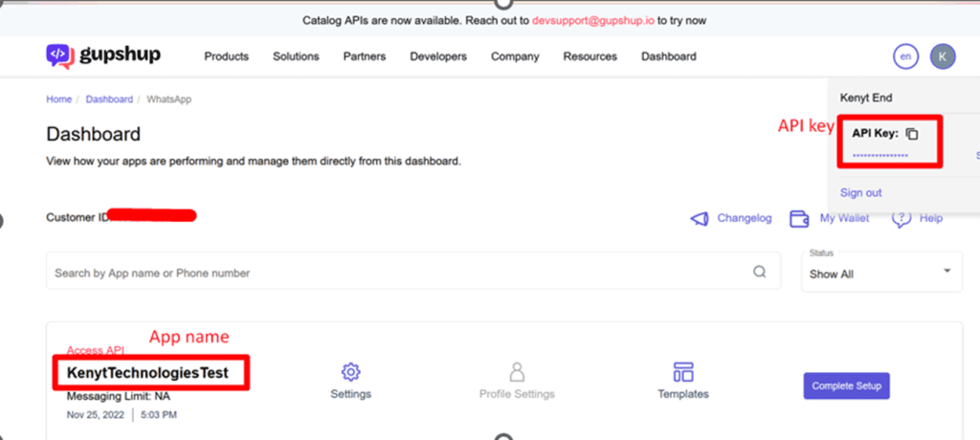The height and width of the screenshot is (440, 980).
Task: Click the search magnifier icon
Action: click(x=759, y=272)
